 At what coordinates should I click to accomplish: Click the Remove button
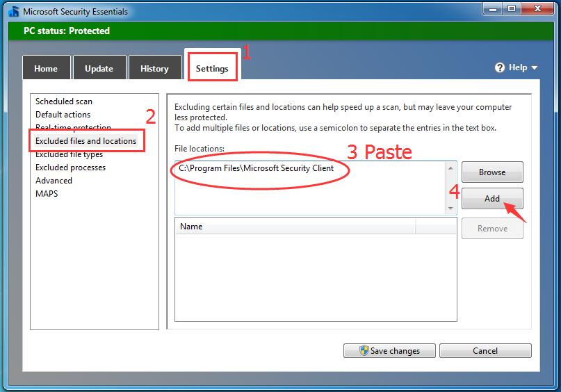click(x=492, y=229)
